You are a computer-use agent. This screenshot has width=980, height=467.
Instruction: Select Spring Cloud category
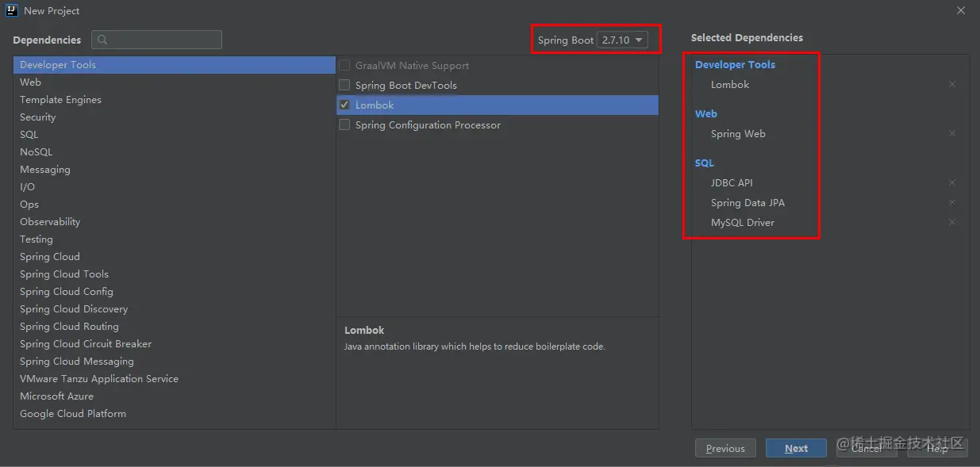[x=175, y=257]
